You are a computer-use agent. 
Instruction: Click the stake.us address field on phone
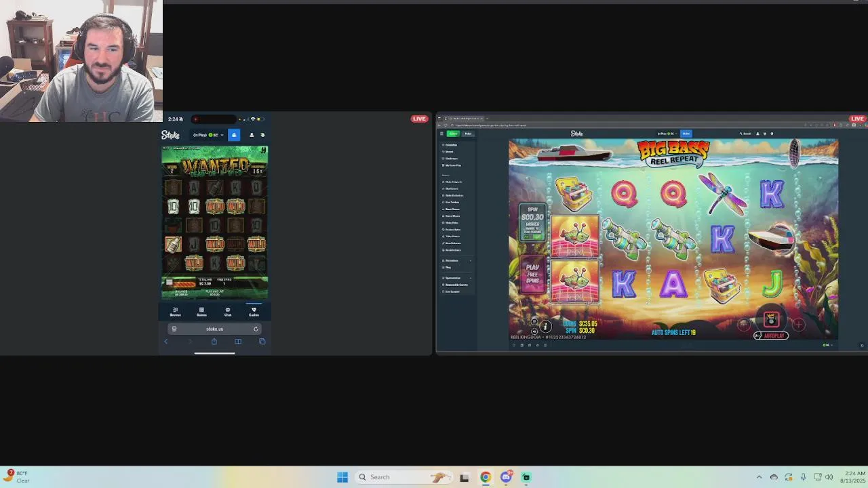[x=214, y=329]
